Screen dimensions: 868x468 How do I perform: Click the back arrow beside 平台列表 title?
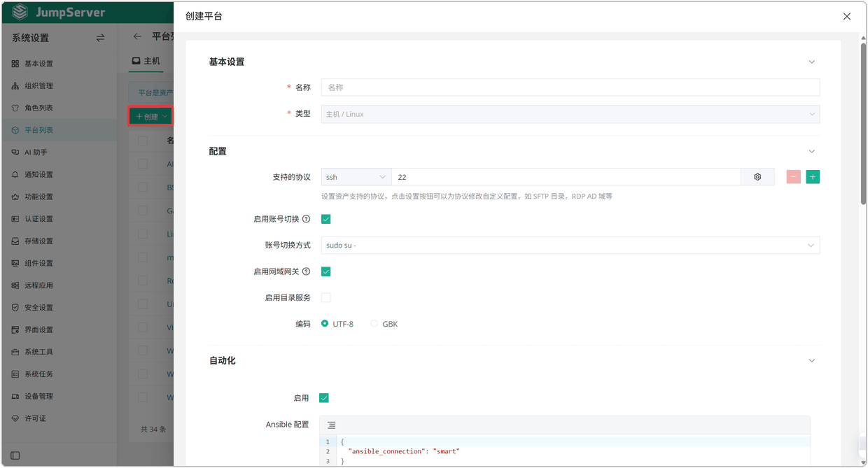coord(137,36)
